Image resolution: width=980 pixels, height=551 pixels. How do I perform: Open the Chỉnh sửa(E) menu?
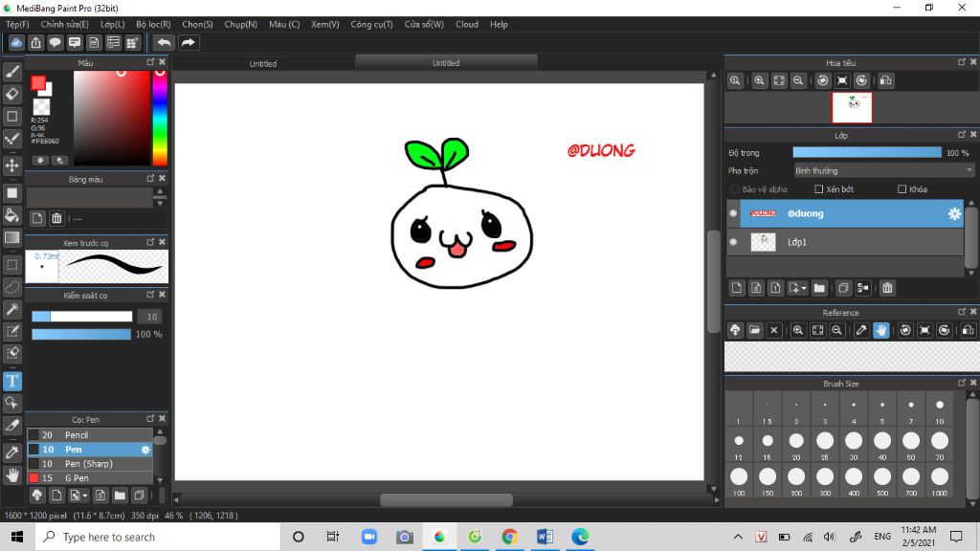[64, 24]
